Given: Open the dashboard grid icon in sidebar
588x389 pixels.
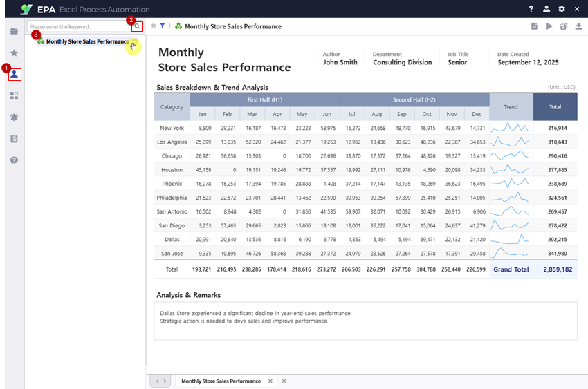Looking at the screenshot, I should click(14, 96).
